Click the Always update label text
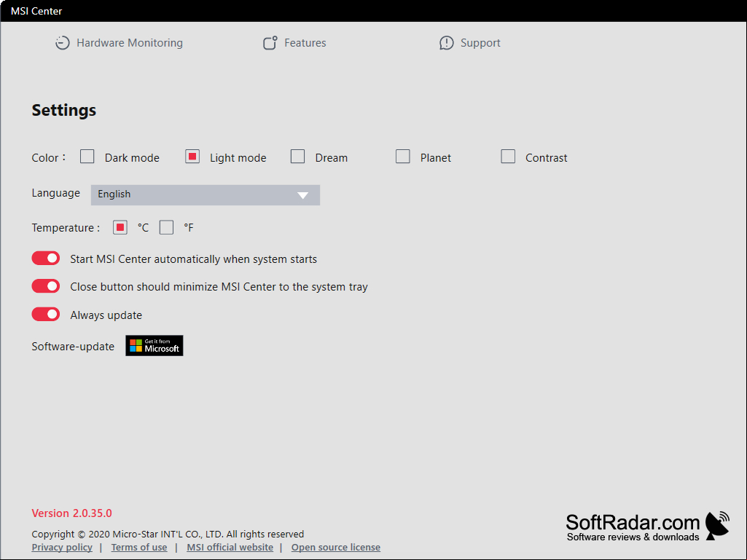The image size is (747, 560). pos(106,315)
